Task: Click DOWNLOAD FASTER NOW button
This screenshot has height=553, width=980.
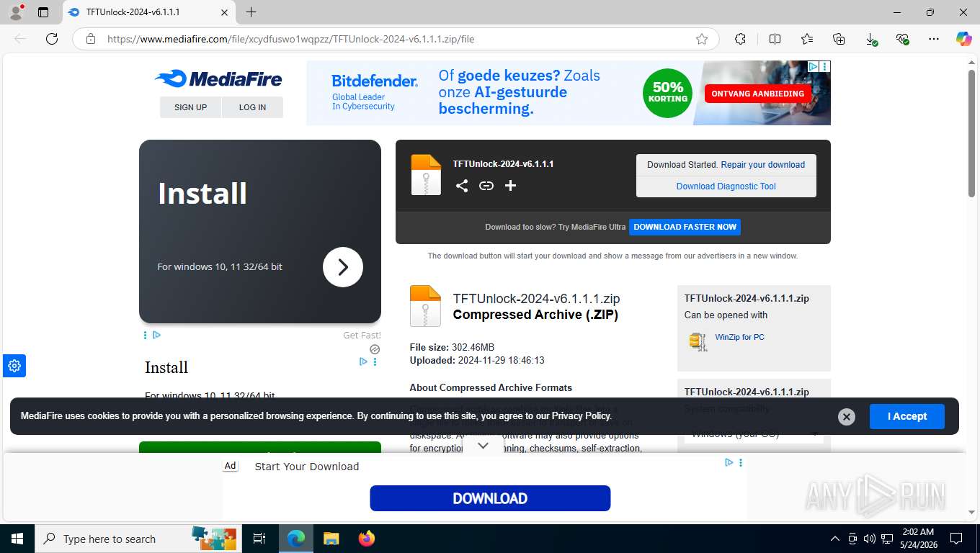Action: click(685, 227)
